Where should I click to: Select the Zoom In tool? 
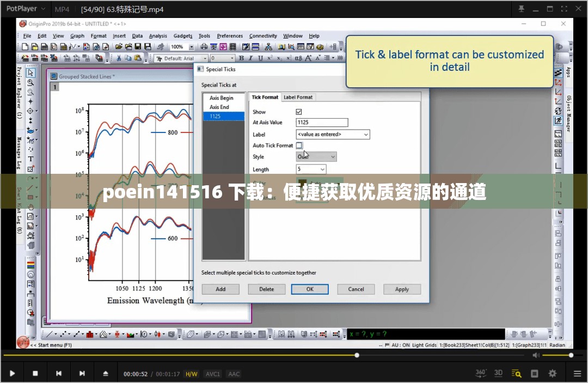point(31,82)
